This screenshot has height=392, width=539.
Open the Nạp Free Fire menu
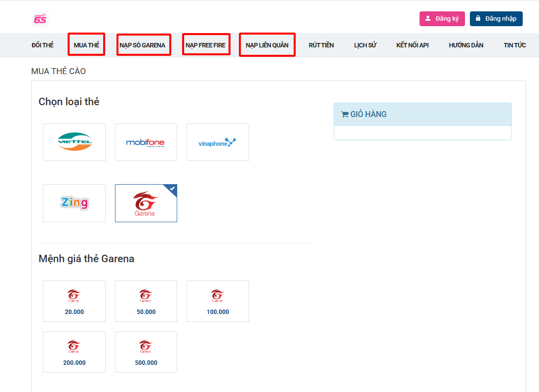tap(205, 45)
